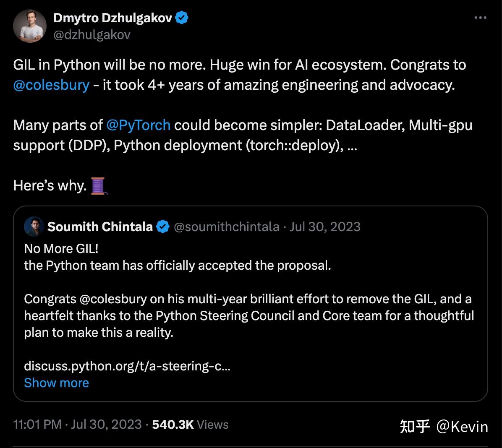Open Dmytro Dzhulgakov's profile picture

click(x=30, y=26)
